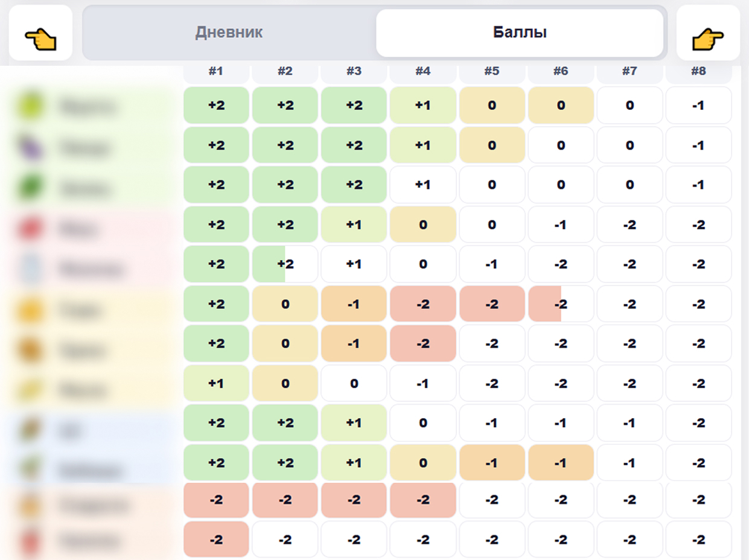Select column header #8
Viewport: 749px width, 560px height.
coord(698,71)
